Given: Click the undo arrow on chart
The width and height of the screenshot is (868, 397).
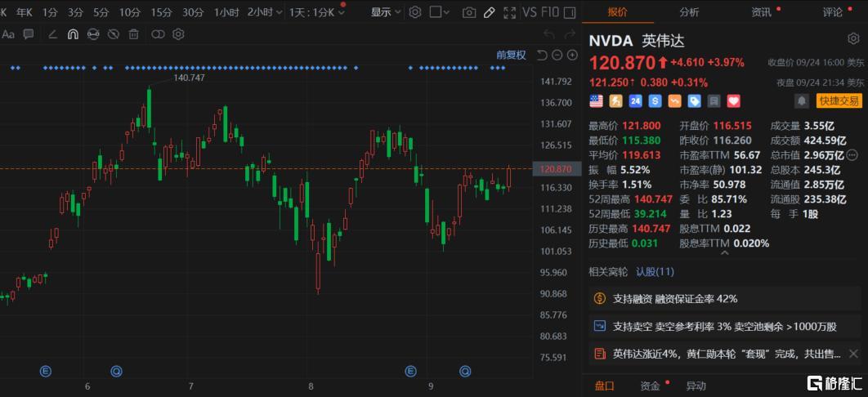Looking at the screenshot, I should tap(549, 34).
